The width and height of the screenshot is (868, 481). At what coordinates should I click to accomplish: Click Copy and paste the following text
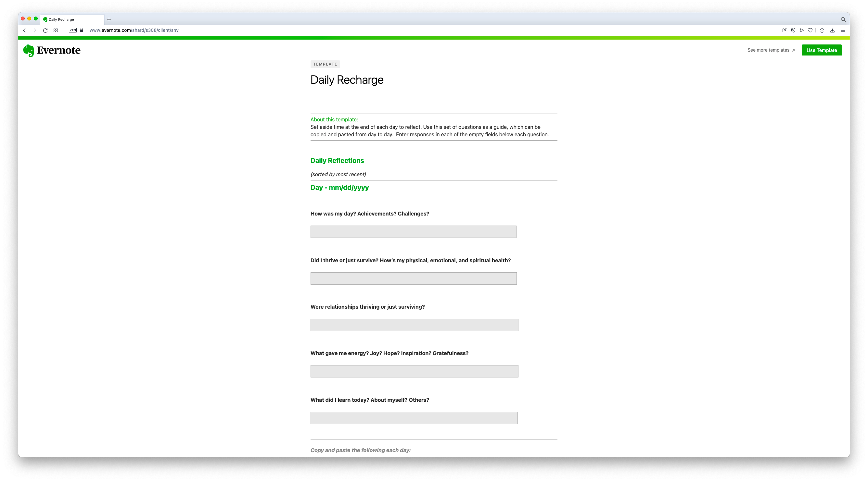(361, 450)
